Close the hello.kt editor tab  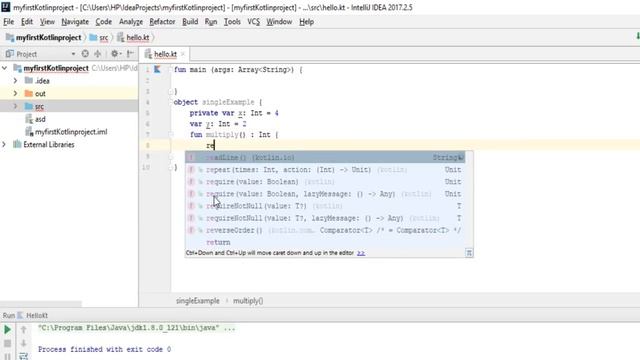coord(183,54)
